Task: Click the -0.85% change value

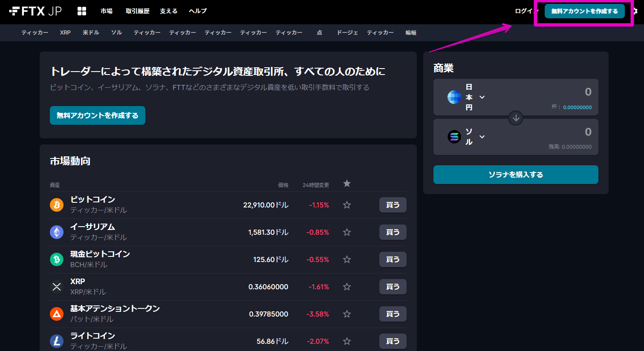Action: coord(318,232)
